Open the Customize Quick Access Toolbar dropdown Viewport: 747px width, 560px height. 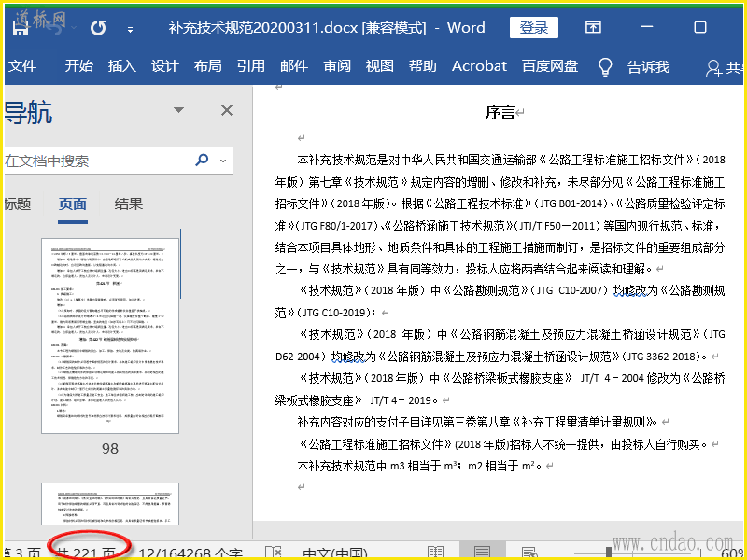(131, 28)
